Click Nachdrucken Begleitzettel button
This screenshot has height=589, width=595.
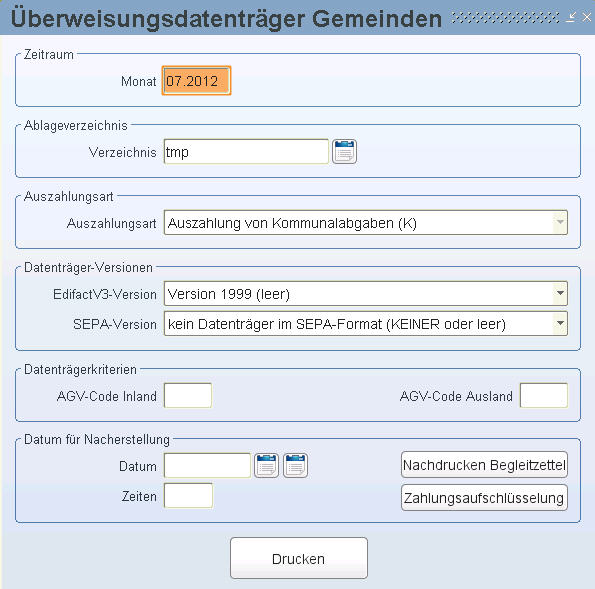484,465
